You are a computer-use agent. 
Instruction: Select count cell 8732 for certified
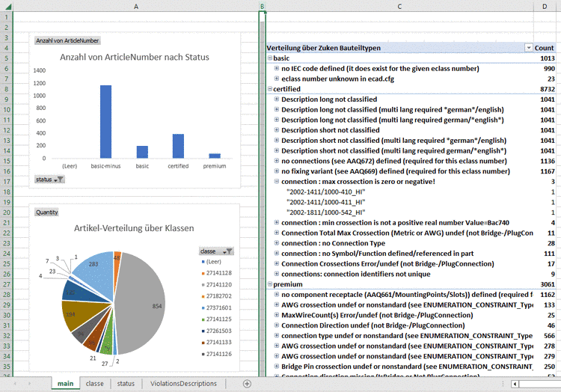(x=545, y=89)
